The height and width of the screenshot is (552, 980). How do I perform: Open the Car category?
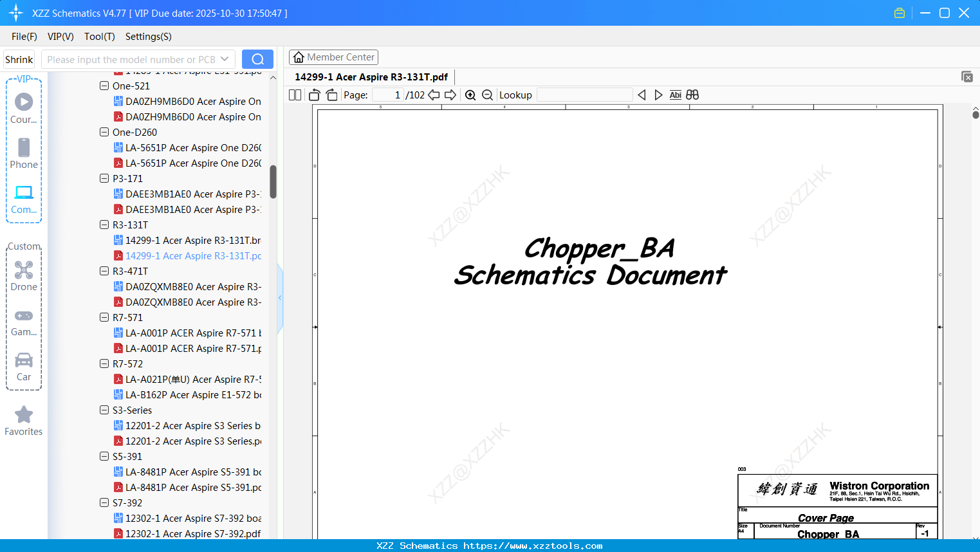tap(24, 367)
